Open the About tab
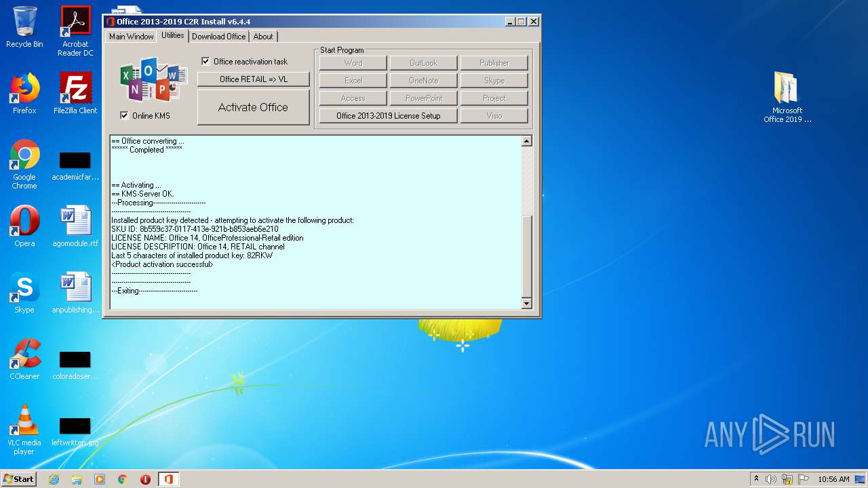 point(263,37)
